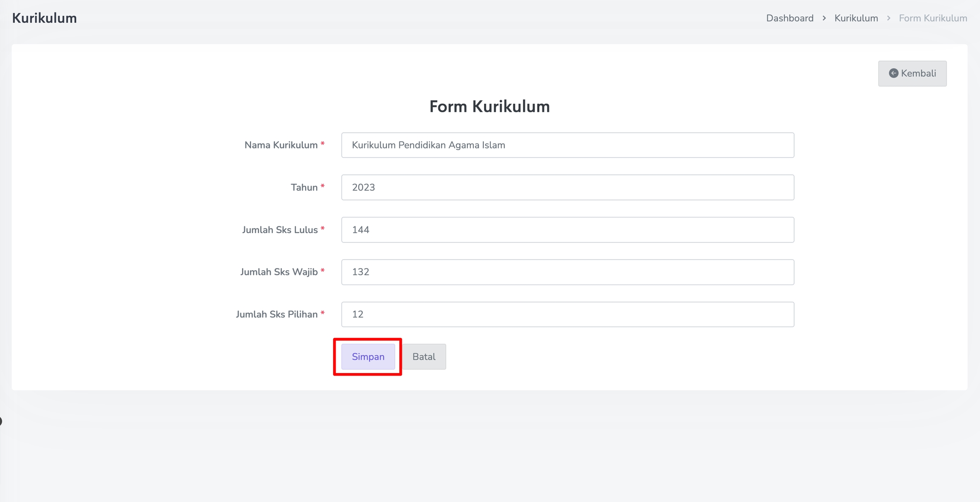Focus the Nama Kurikulum text field
Screen dimensions: 980x502
click(567, 145)
